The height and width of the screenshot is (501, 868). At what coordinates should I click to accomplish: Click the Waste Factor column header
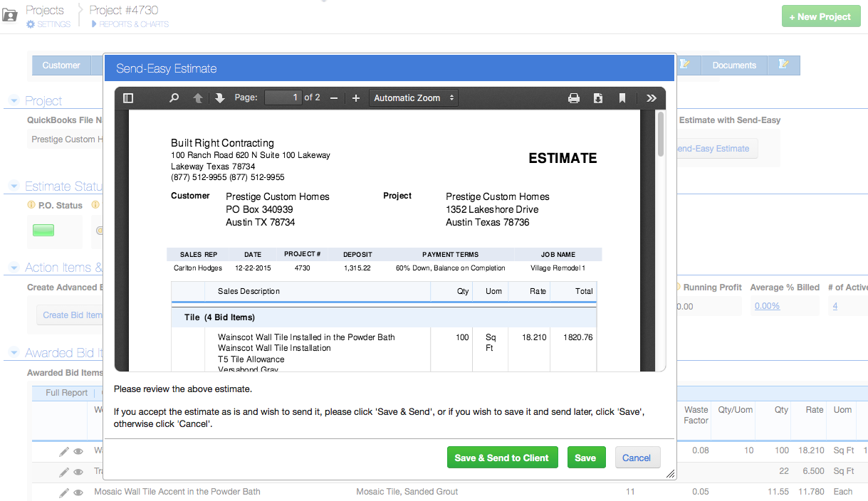(x=696, y=415)
